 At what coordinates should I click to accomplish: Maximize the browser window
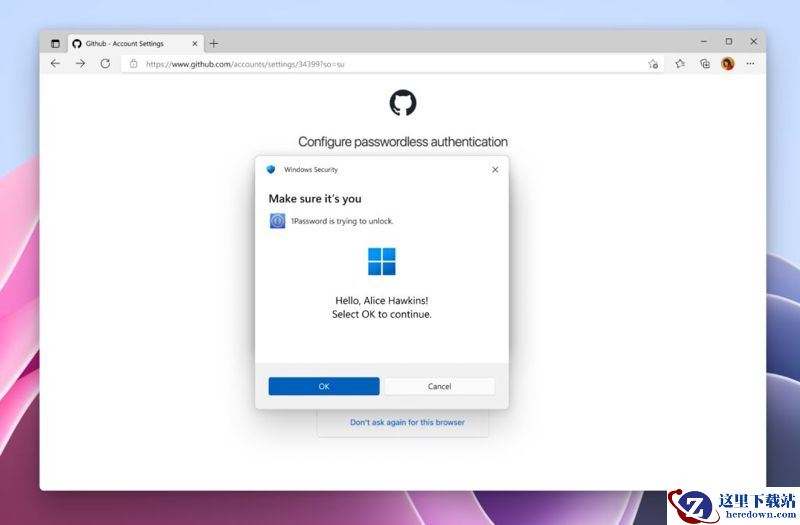[729, 41]
